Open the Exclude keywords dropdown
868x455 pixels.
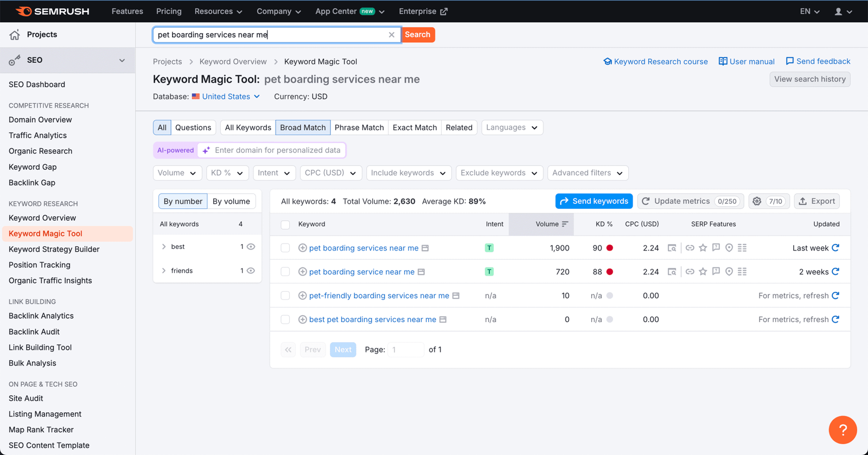(x=499, y=173)
